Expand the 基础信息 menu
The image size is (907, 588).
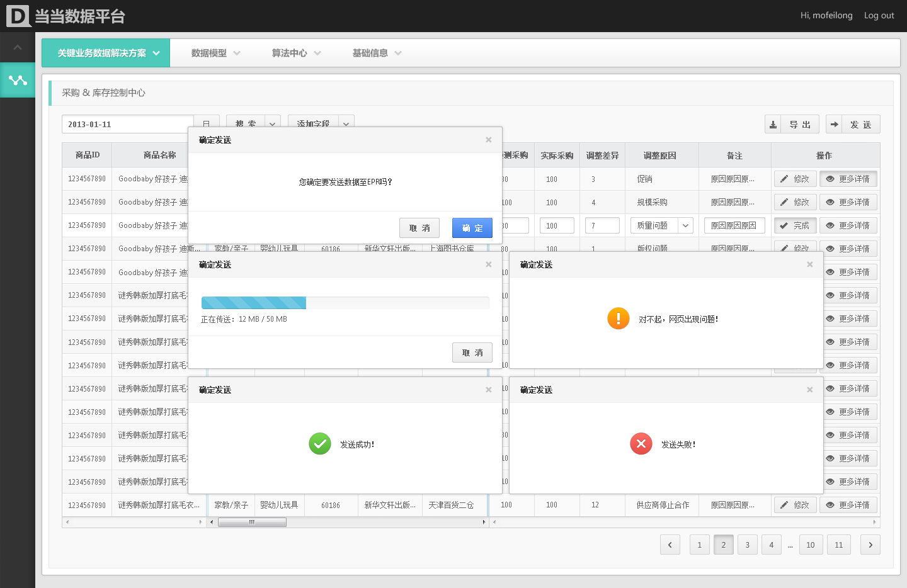click(377, 53)
